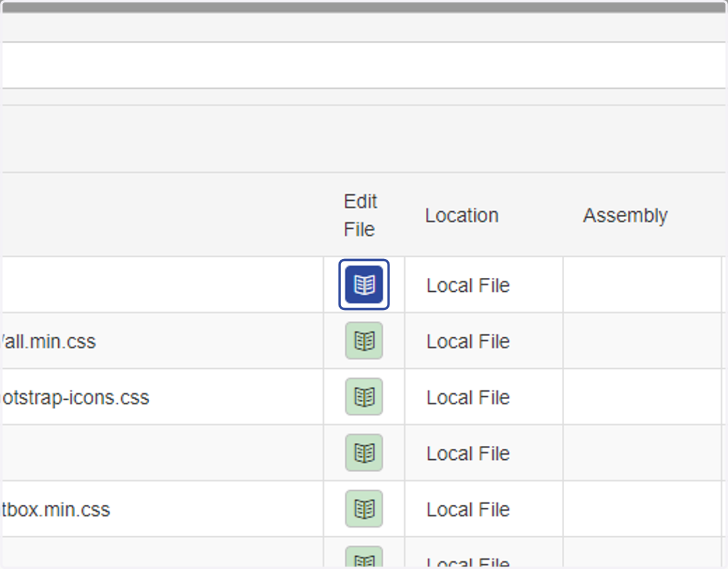Viewport: 728px width, 569px height.
Task: Select the bootstrap-icons.css file name cell
Action: [x=163, y=397]
